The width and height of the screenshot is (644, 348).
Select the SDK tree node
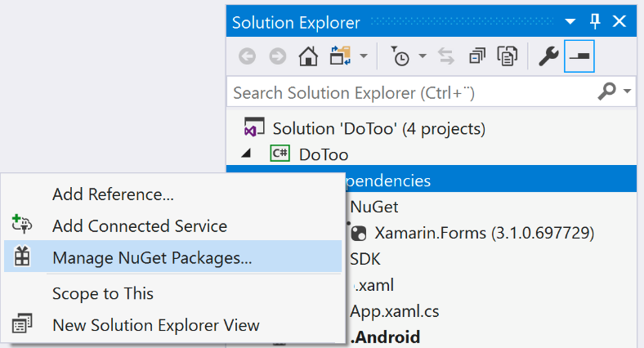(x=365, y=259)
